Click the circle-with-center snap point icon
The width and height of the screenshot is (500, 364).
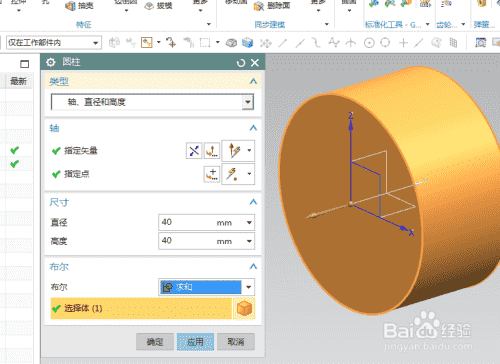pos(369,43)
